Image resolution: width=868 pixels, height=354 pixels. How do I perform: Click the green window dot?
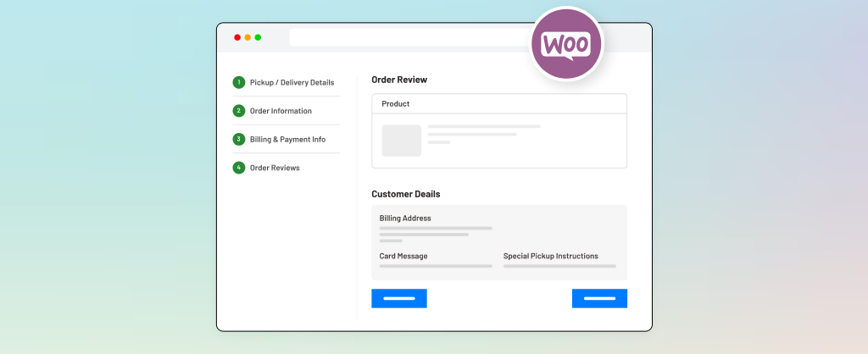[x=258, y=37]
